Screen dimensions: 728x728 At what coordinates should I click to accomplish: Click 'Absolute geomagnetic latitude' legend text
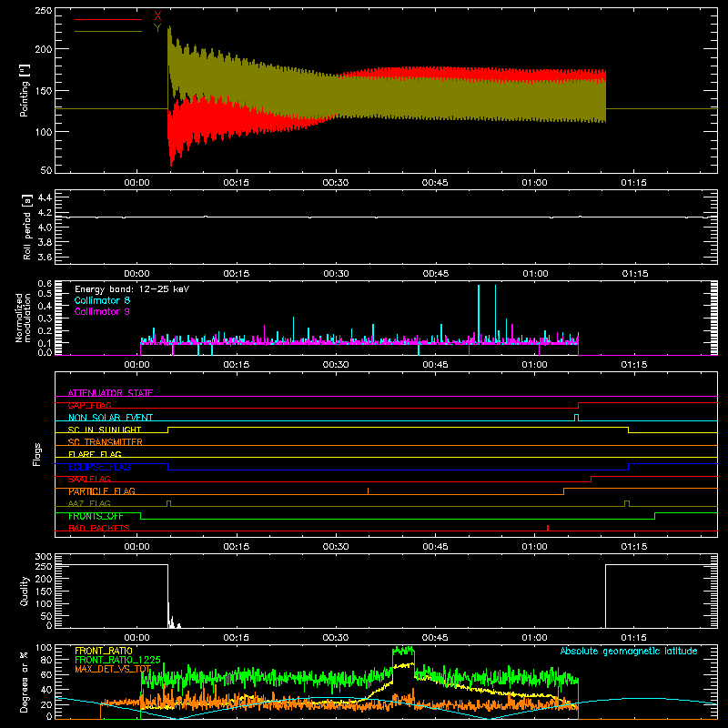point(629,651)
